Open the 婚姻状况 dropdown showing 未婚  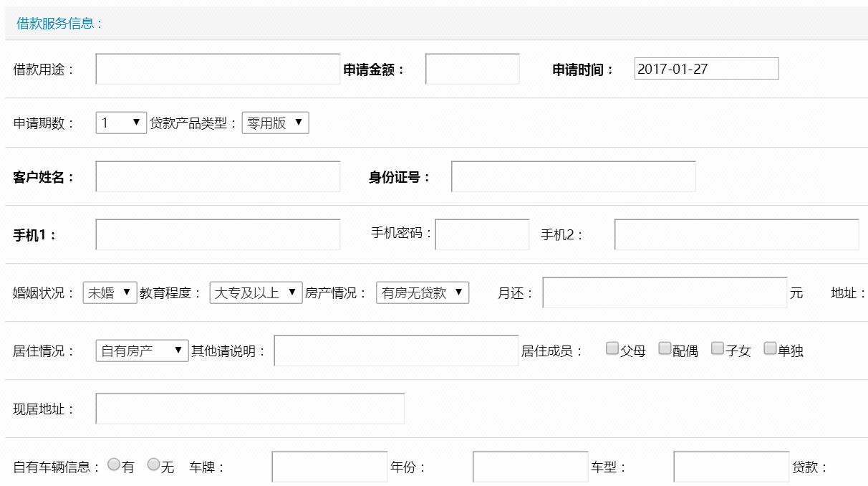coord(109,292)
